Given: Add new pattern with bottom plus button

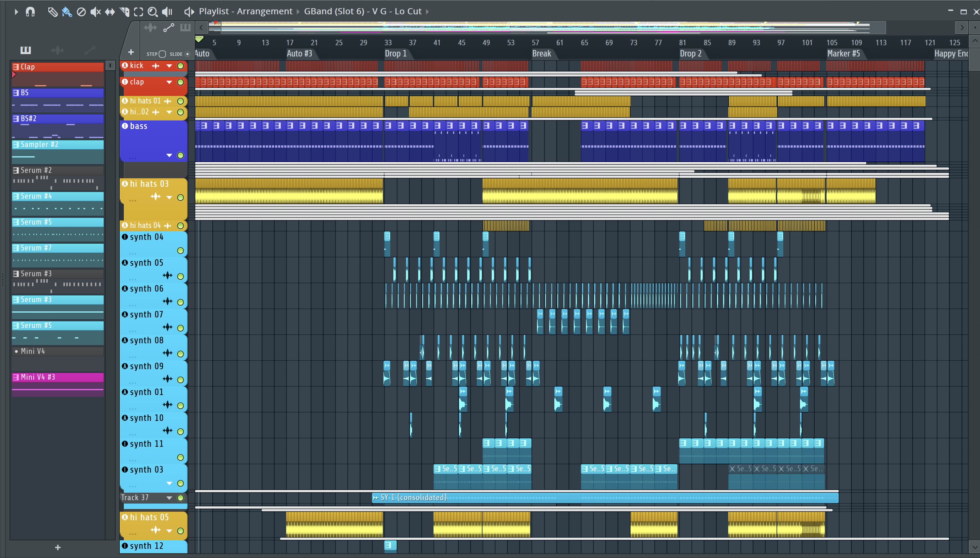Looking at the screenshot, I should (x=58, y=547).
